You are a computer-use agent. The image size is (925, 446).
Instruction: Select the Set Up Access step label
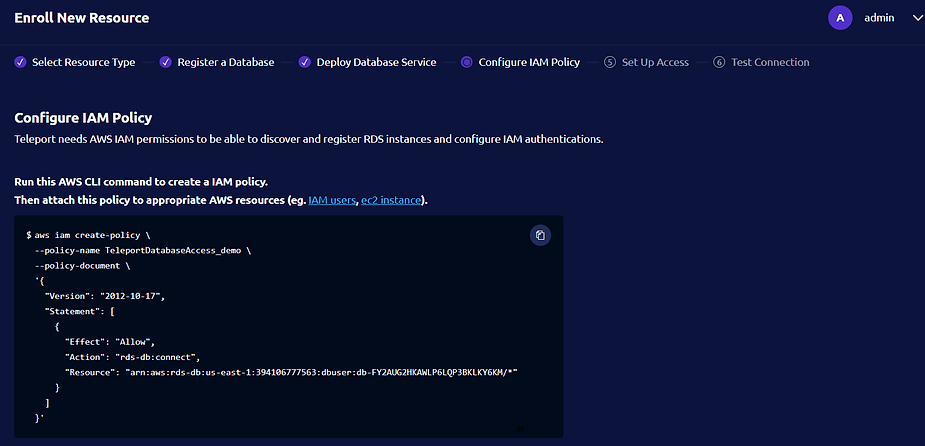(x=655, y=62)
